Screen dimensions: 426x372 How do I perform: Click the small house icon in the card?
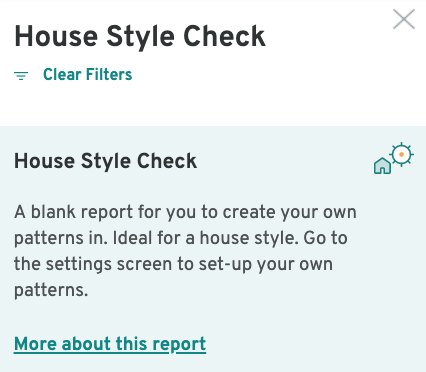coord(382,166)
